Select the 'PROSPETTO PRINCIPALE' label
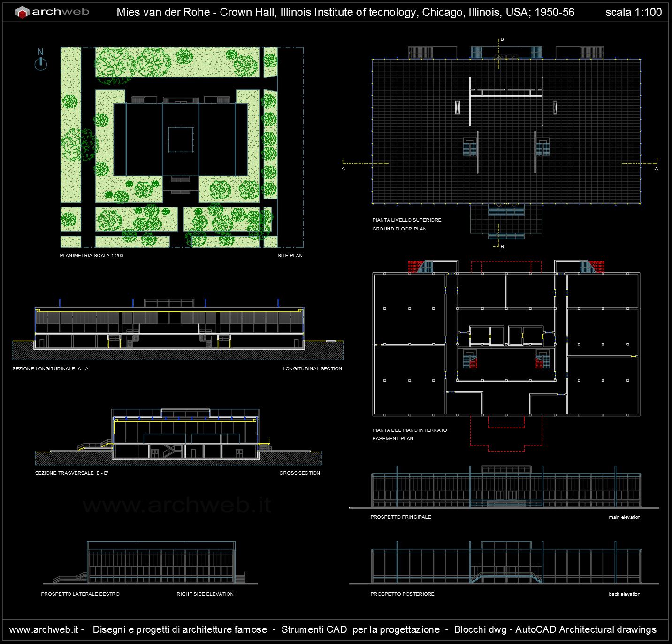 click(401, 517)
